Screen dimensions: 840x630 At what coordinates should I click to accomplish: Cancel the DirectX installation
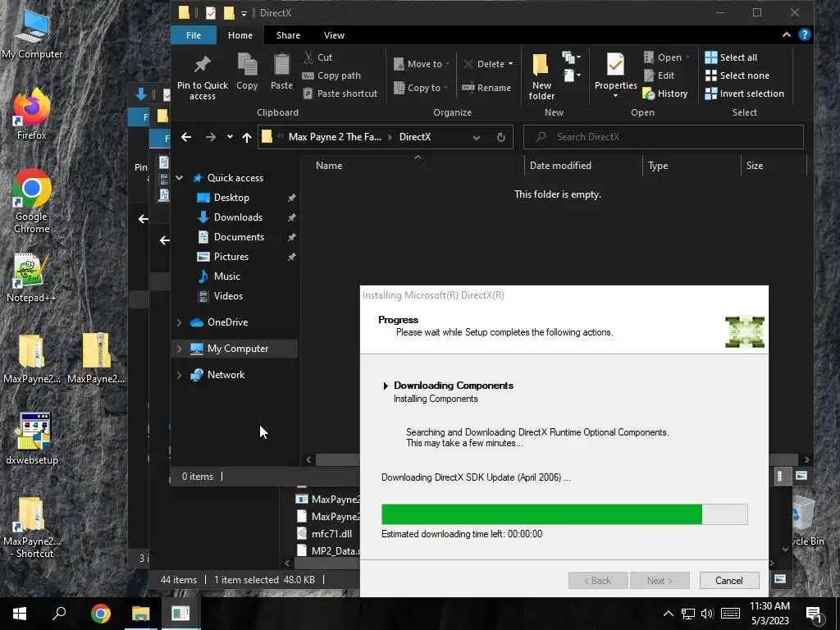728,580
